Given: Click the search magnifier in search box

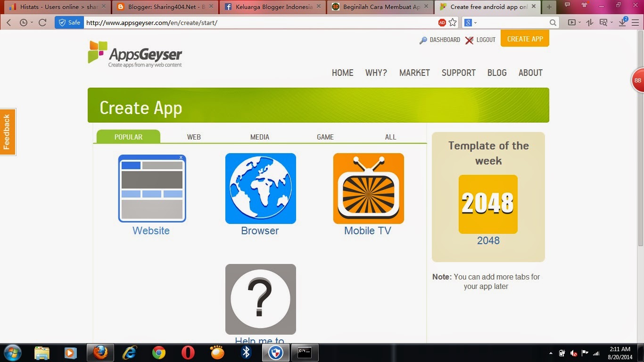Looking at the screenshot, I should pos(553,23).
